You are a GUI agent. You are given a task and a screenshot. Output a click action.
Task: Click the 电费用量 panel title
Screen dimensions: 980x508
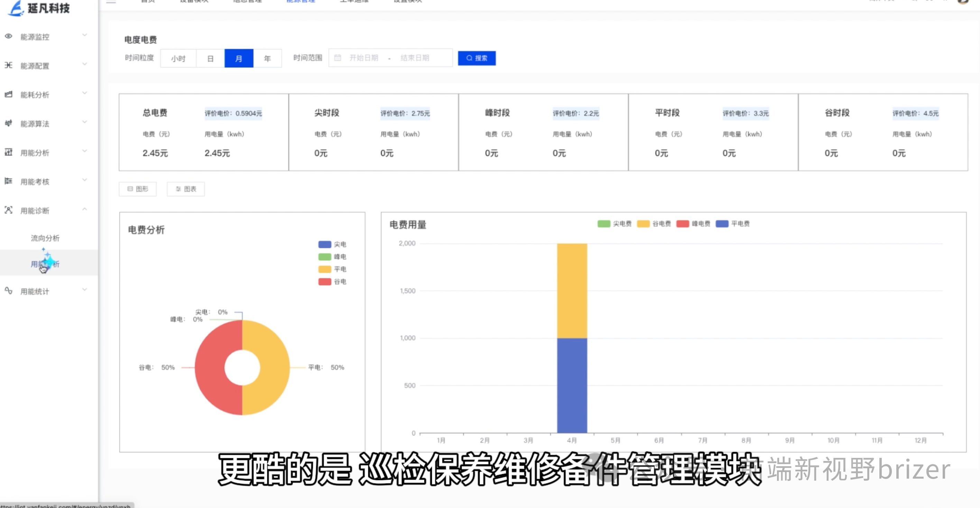[407, 225]
